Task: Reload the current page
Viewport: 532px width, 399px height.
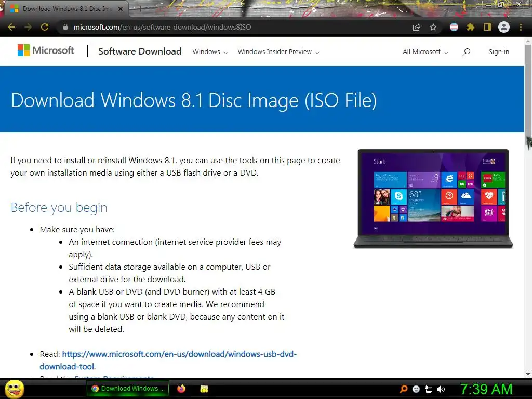Action: click(45, 27)
